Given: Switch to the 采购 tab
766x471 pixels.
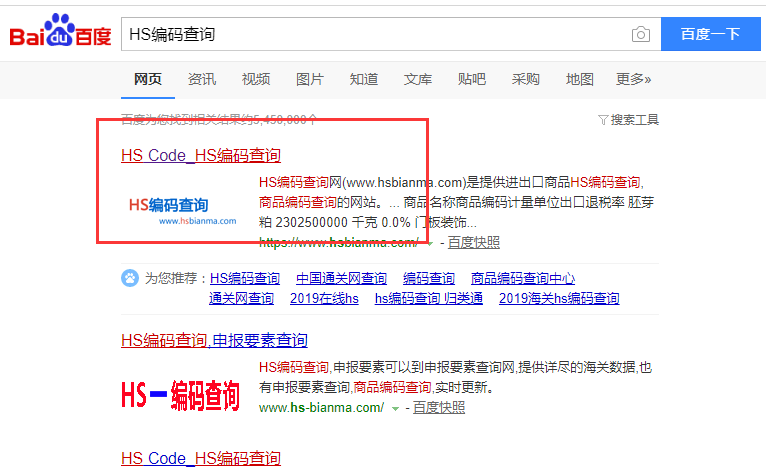Looking at the screenshot, I should click(x=526, y=79).
